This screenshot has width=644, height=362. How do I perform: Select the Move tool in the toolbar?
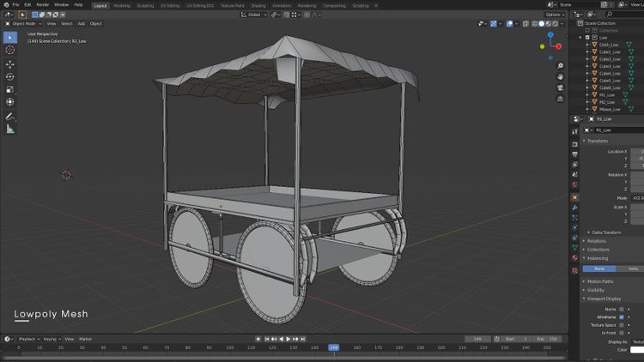tap(10, 63)
